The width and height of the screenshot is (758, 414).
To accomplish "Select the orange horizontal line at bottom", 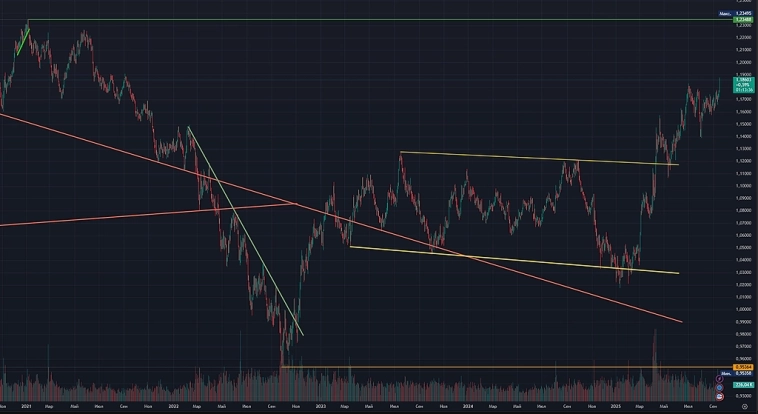I will [508, 367].
